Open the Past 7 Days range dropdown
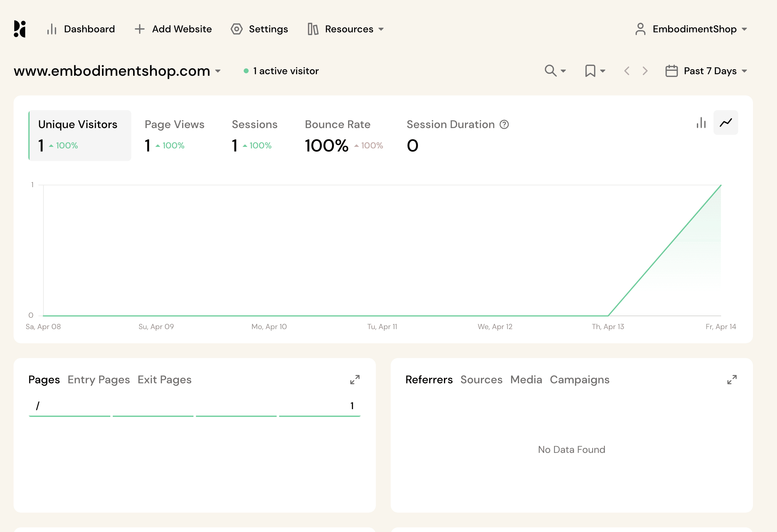 pyautogui.click(x=706, y=71)
